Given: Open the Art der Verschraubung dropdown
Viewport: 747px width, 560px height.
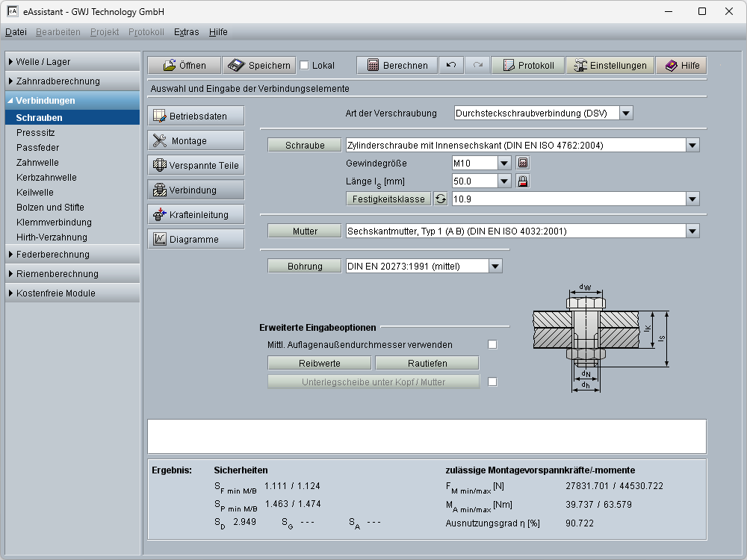Looking at the screenshot, I should [x=626, y=113].
